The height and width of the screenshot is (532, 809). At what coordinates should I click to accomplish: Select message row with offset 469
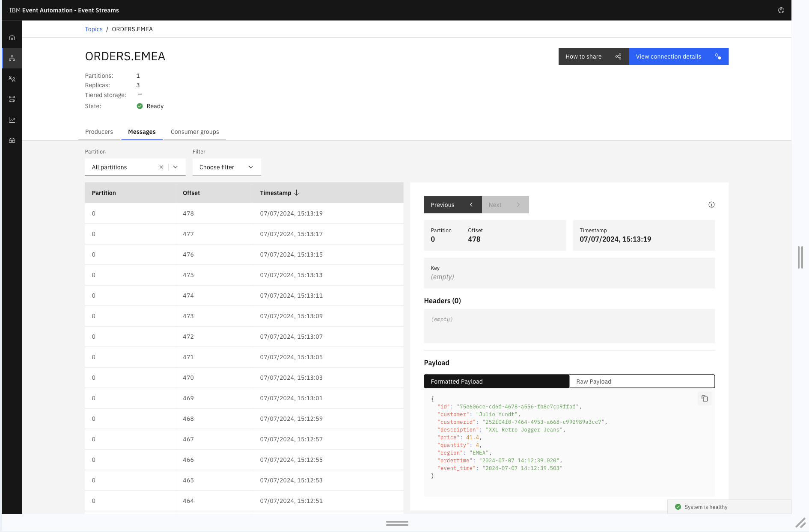[244, 398]
